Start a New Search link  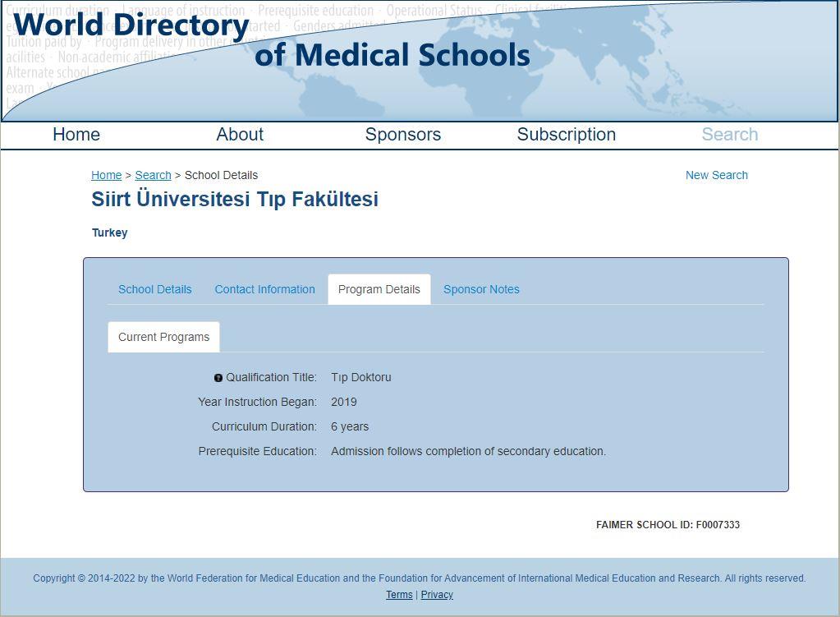click(716, 175)
